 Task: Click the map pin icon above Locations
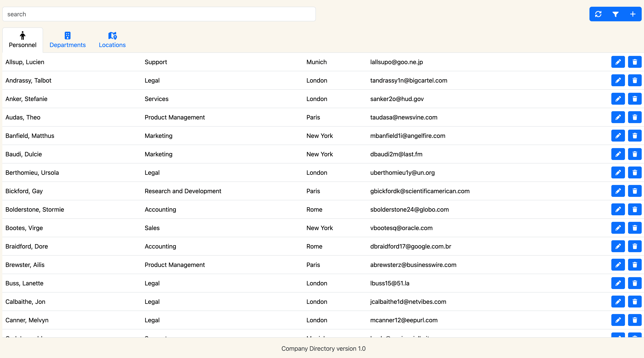click(112, 36)
